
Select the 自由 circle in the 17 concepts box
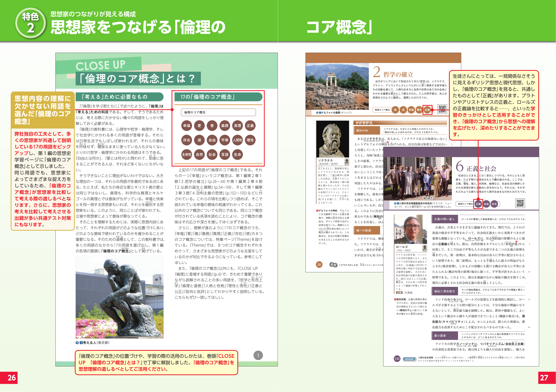[212, 140]
